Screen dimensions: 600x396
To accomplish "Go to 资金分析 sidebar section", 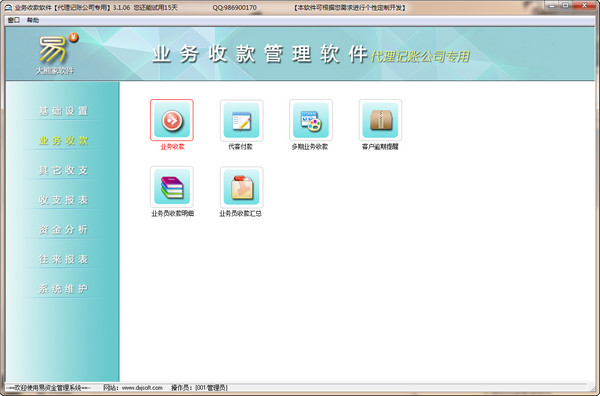I will 64,230.
